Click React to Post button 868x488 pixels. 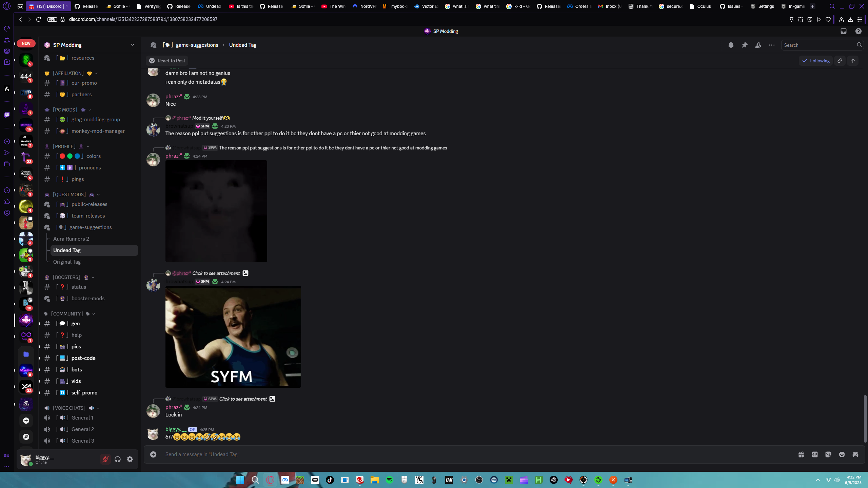point(167,61)
